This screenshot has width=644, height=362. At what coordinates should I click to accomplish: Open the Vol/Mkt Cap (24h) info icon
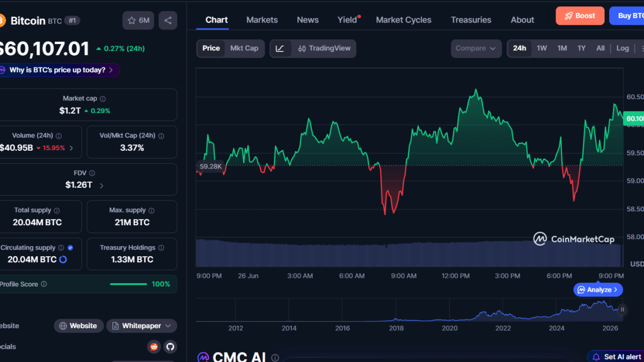point(161,136)
